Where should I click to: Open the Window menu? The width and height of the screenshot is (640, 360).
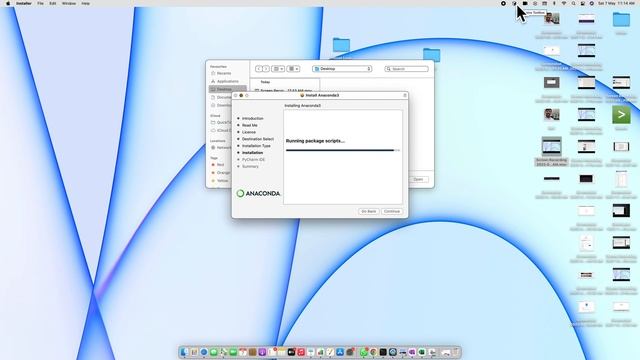pyautogui.click(x=69, y=3)
